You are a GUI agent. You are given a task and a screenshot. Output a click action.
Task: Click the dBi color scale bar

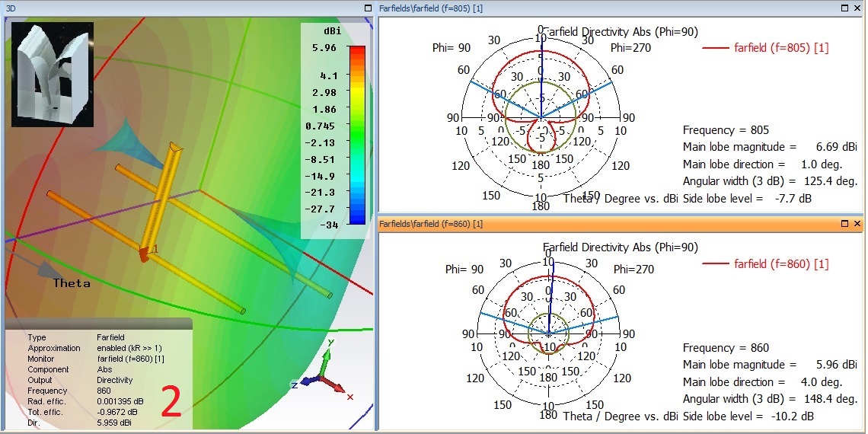(356, 135)
